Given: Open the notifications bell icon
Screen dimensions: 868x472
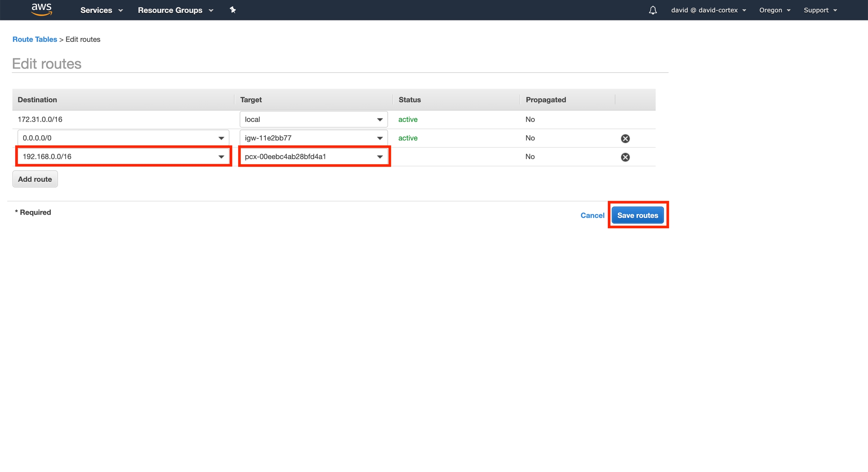Looking at the screenshot, I should coord(653,10).
